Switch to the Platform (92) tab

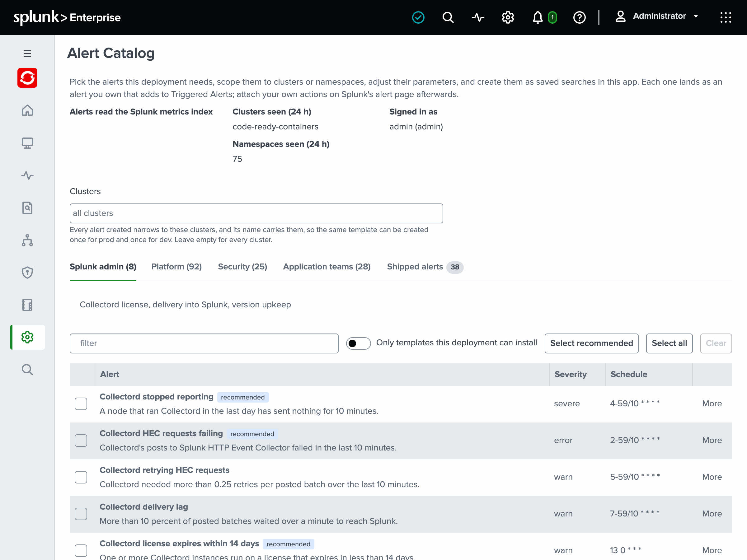(x=176, y=267)
